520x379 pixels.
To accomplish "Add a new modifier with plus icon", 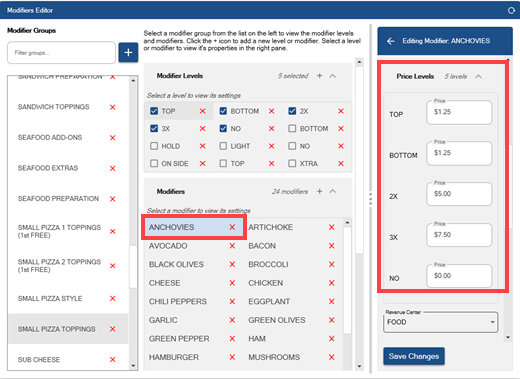I will click(319, 191).
